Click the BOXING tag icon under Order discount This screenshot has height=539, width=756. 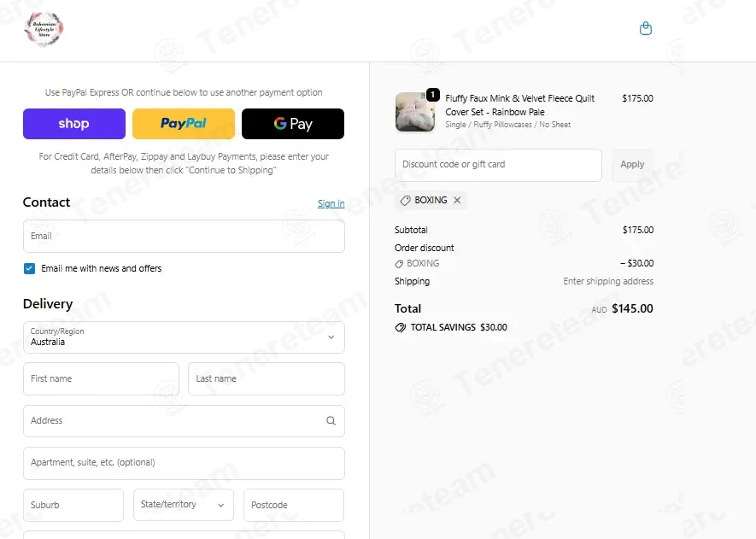point(399,264)
